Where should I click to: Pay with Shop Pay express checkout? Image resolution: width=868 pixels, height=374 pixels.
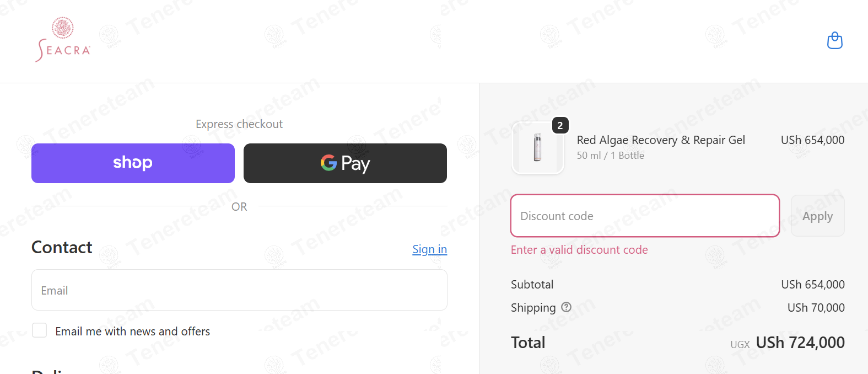click(133, 163)
